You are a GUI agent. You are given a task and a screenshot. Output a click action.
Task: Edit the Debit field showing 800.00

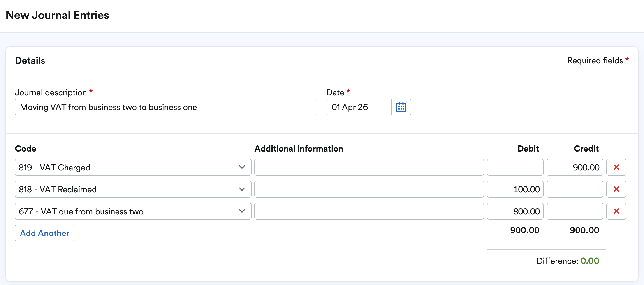point(515,211)
